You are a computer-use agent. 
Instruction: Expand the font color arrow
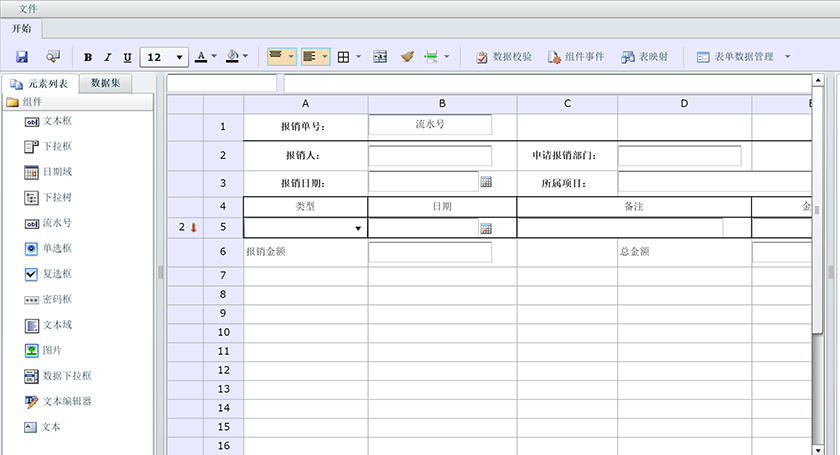(x=214, y=56)
